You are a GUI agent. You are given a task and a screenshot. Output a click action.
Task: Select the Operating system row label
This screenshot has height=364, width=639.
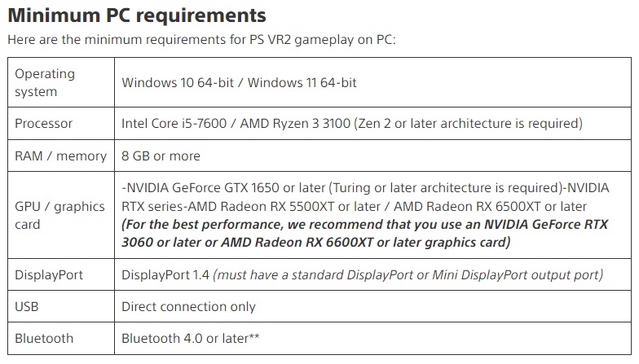click(x=45, y=83)
